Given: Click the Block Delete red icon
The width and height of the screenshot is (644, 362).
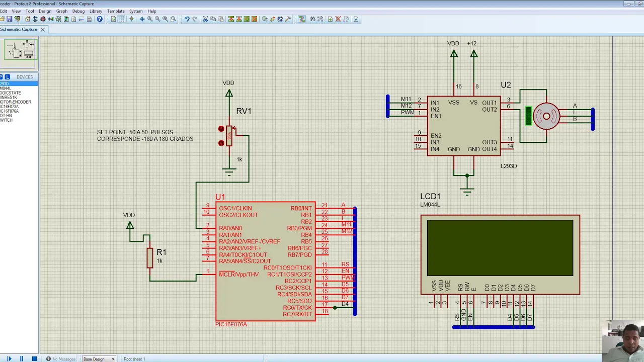Looking at the screenshot, I should tap(254, 19).
